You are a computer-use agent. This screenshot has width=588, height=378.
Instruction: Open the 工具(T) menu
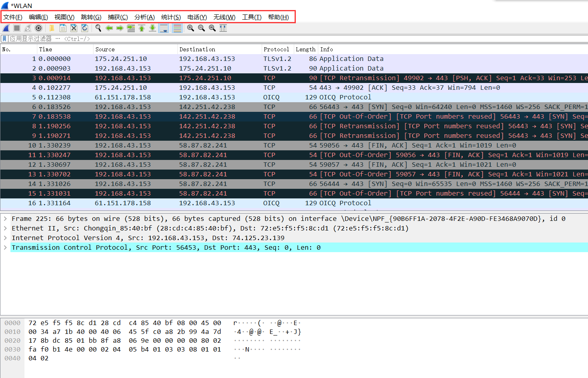coord(252,17)
